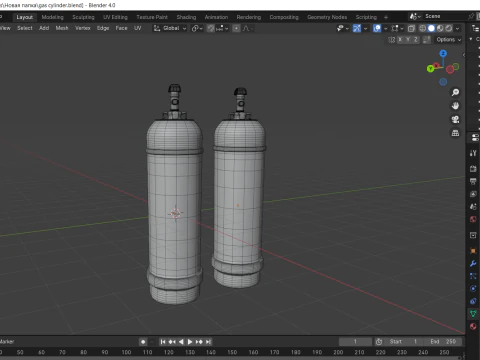The height and width of the screenshot is (360, 480).
Task: Toggle use preview range clock icon
Action: click(379, 342)
